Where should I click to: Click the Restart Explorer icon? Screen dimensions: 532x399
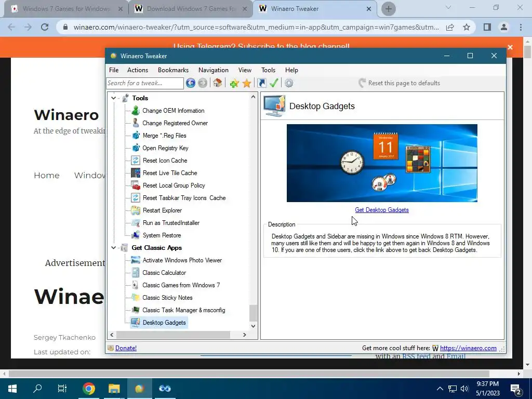136,210
